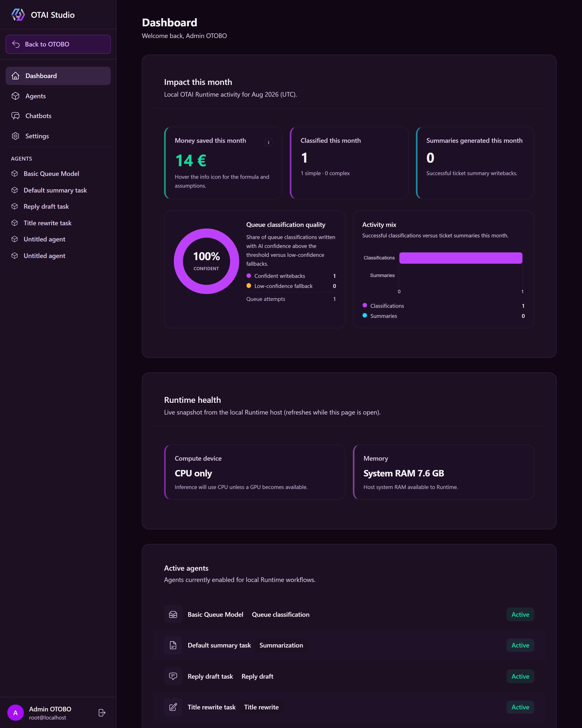Click the Reply draft tag
This screenshot has width=582, height=728.
(257, 676)
